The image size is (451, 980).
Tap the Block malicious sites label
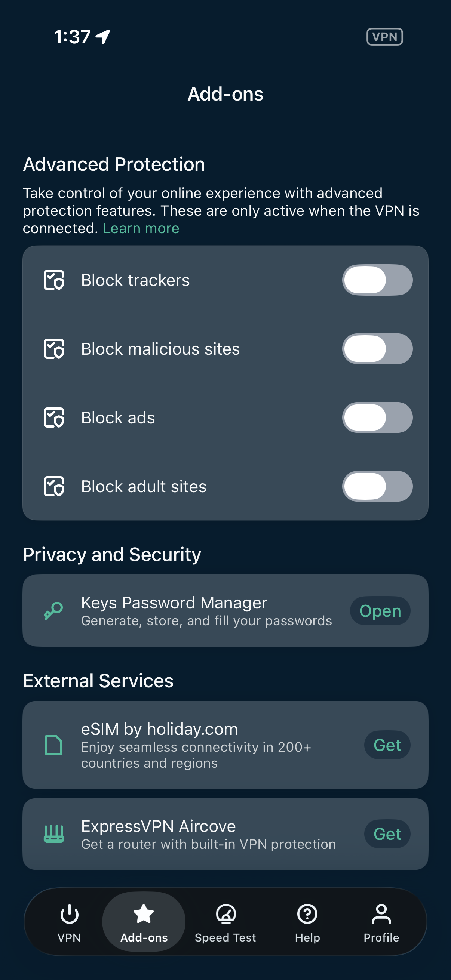(x=160, y=349)
